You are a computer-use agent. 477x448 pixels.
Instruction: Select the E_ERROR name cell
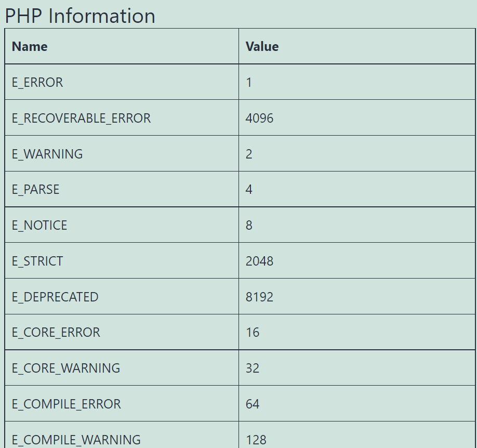[37, 83]
